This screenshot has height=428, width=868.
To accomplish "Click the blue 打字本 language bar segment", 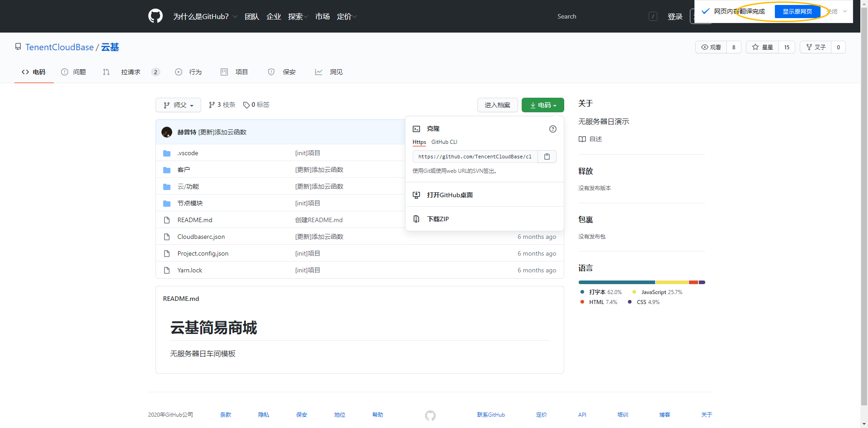I will coord(617,282).
